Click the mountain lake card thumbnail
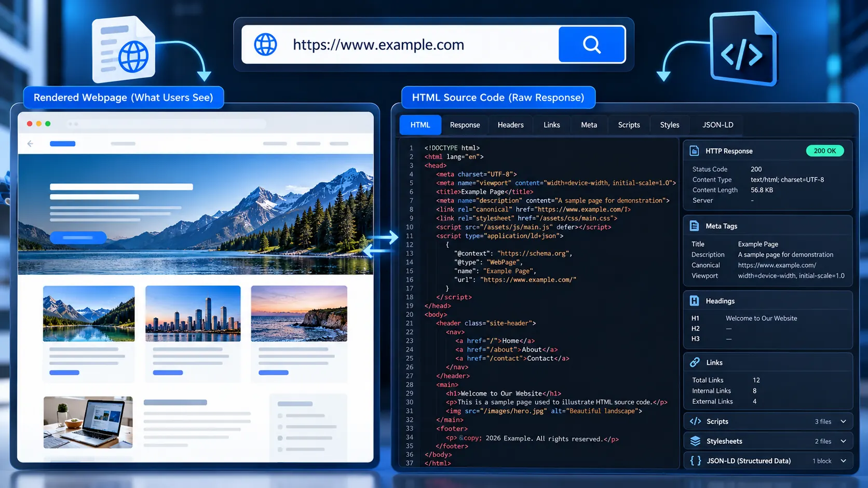The height and width of the screenshot is (488, 868). pyautogui.click(x=89, y=314)
